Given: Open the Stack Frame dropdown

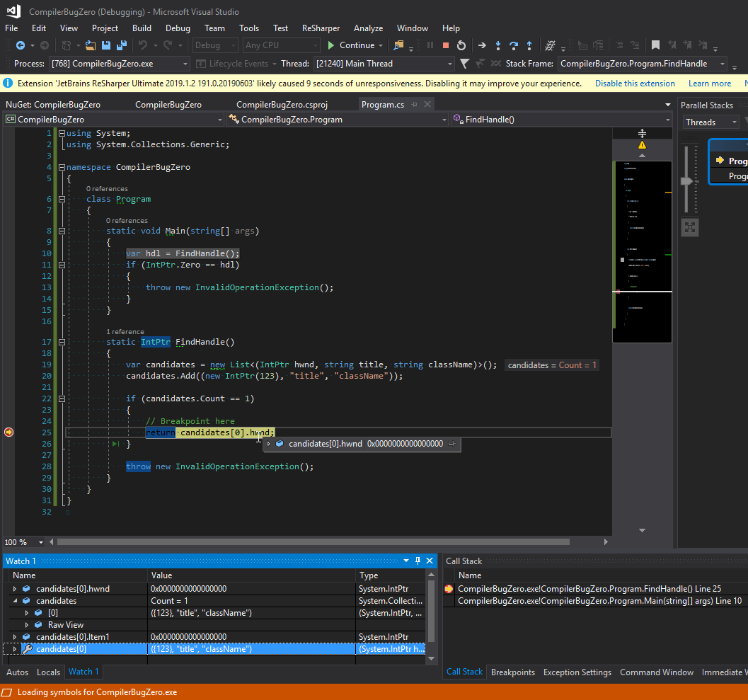Looking at the screenshot, I should 723,64.
